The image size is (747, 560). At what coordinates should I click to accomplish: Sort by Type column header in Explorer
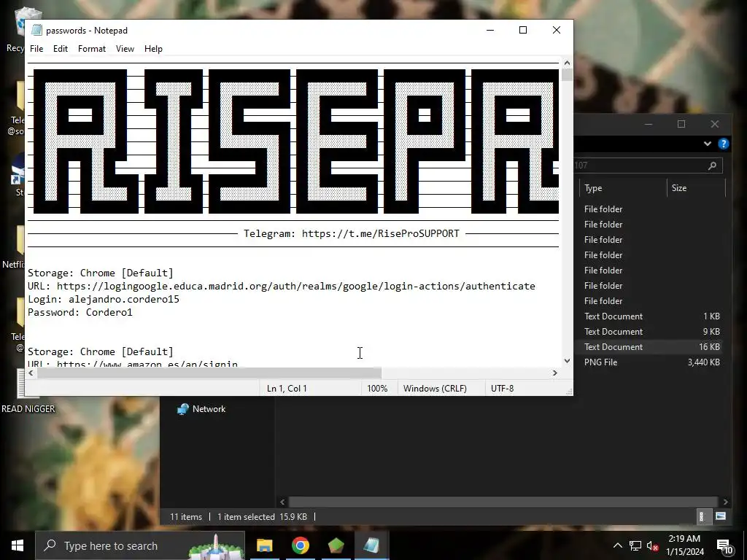pyautogui.click(x=623, y=188)
